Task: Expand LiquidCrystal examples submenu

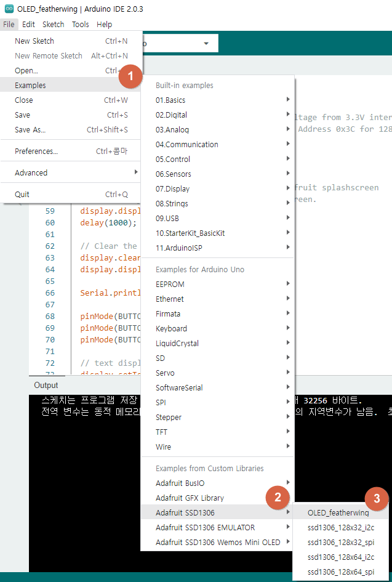Action: [x=218, y=344]
